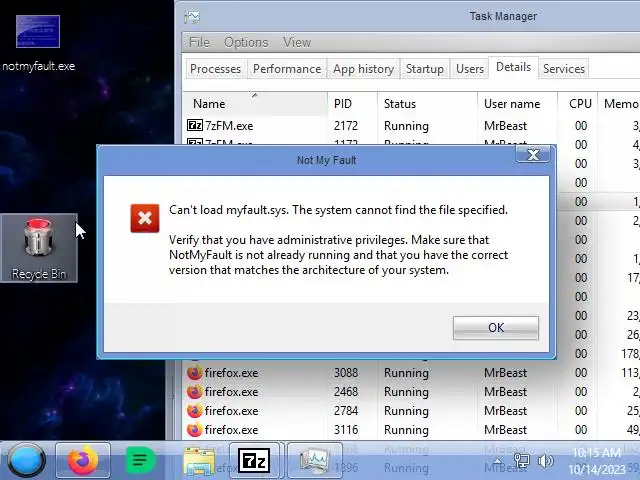Switch to the Performance tab
Viewport: 640px width, 480px height.
[287, 69]
